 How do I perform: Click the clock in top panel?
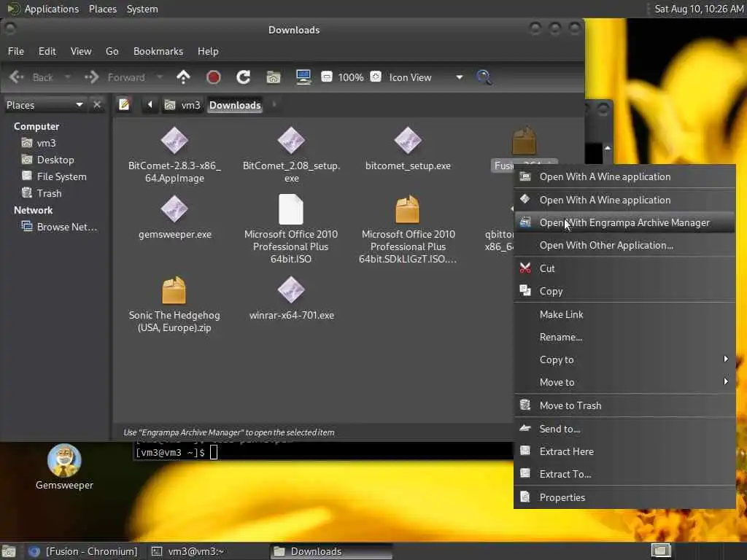(x=698, y=9)
